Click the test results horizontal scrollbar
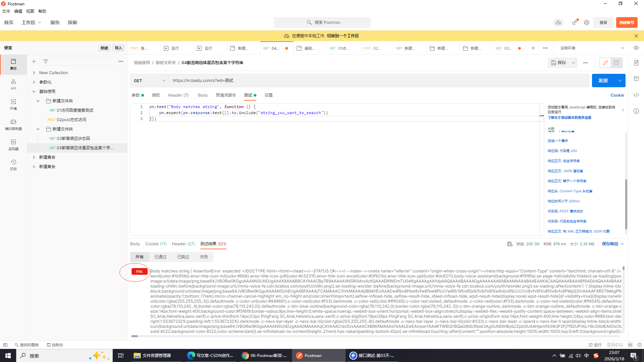This screenshot has width=644, height=362. tap(135, 336)
